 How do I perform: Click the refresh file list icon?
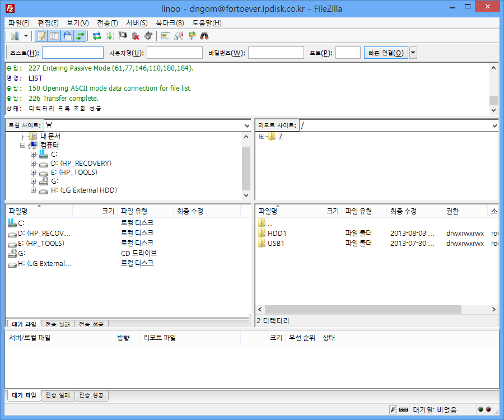coord(97,36)
